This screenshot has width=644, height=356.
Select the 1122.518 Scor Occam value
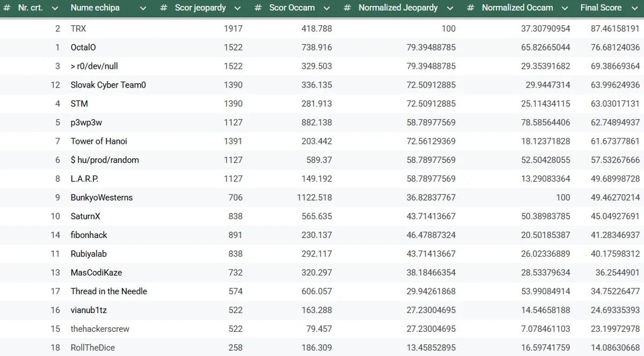pos(314,198)
